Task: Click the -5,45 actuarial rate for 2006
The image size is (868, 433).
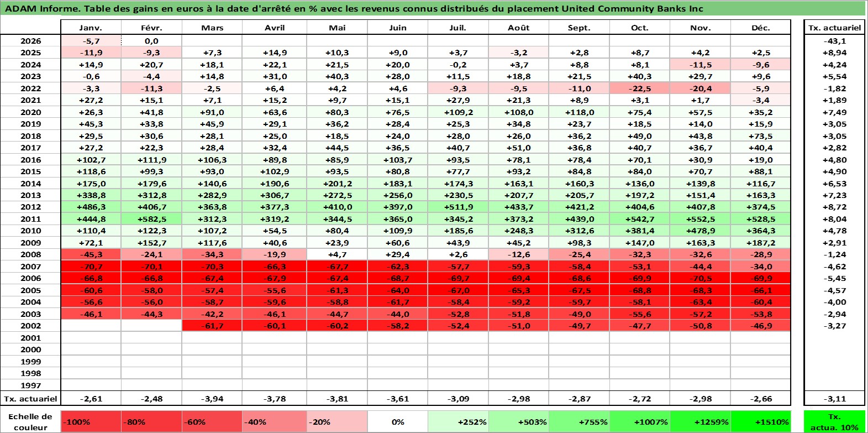Action: [x=834, y=278]
